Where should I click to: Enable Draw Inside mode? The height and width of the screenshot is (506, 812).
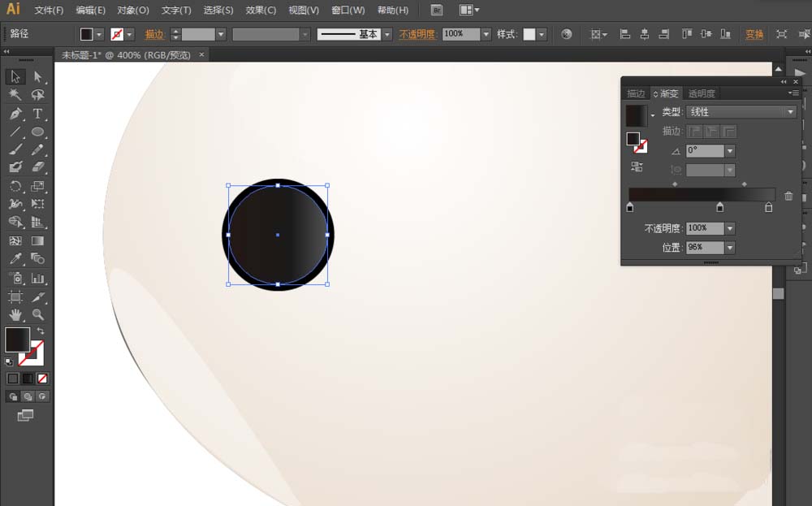tap(42, 396)
